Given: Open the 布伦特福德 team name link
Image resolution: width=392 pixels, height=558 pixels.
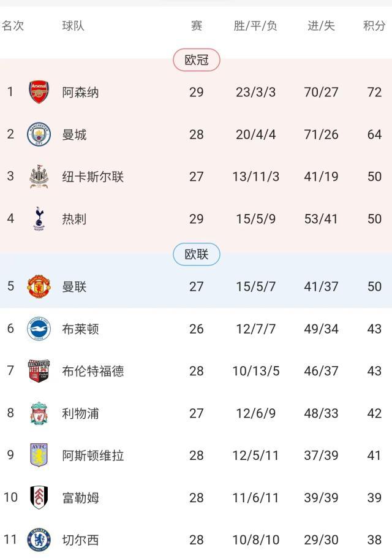Looking at the screenshot, I should (92, 371).
